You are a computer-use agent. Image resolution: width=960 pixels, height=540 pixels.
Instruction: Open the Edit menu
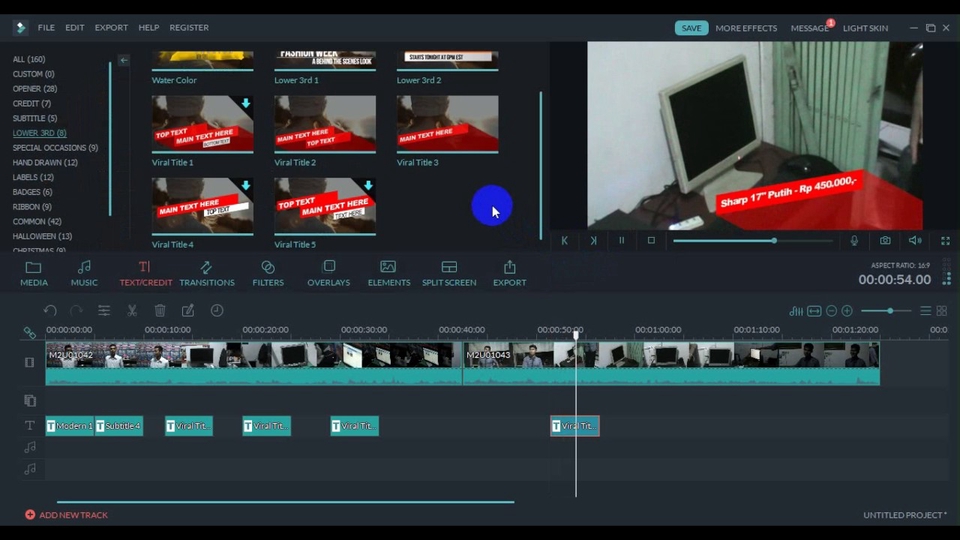[x=75, y=28]
